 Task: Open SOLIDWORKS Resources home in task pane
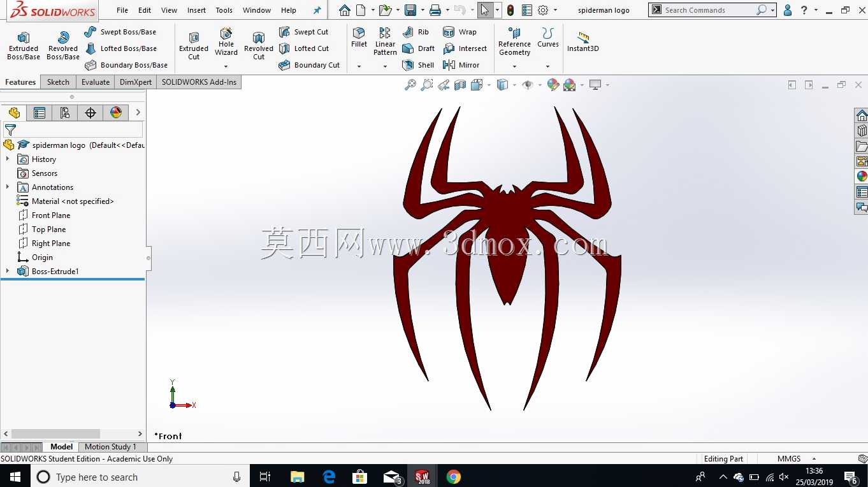coord(862,115)
